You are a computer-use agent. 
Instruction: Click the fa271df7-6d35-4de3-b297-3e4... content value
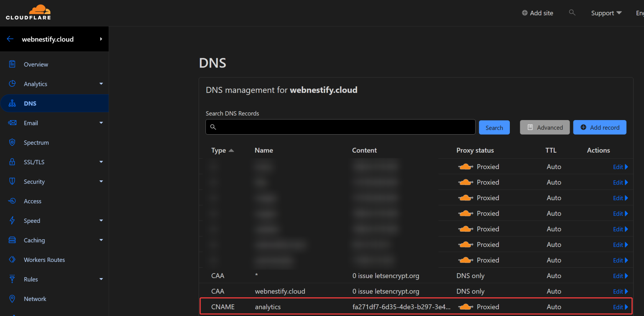(x=401, y=307)
